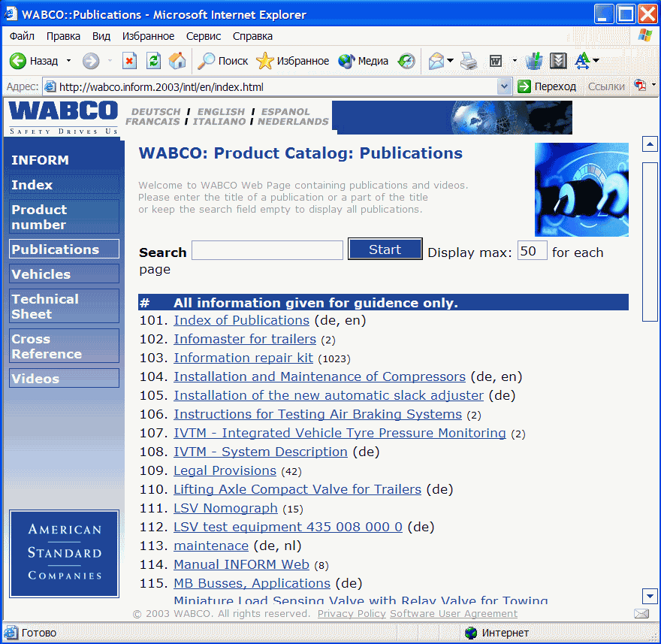The height and width of the screenshot is (644, 661).
Task: Click the Переход go button
Action: pos(547,86)
